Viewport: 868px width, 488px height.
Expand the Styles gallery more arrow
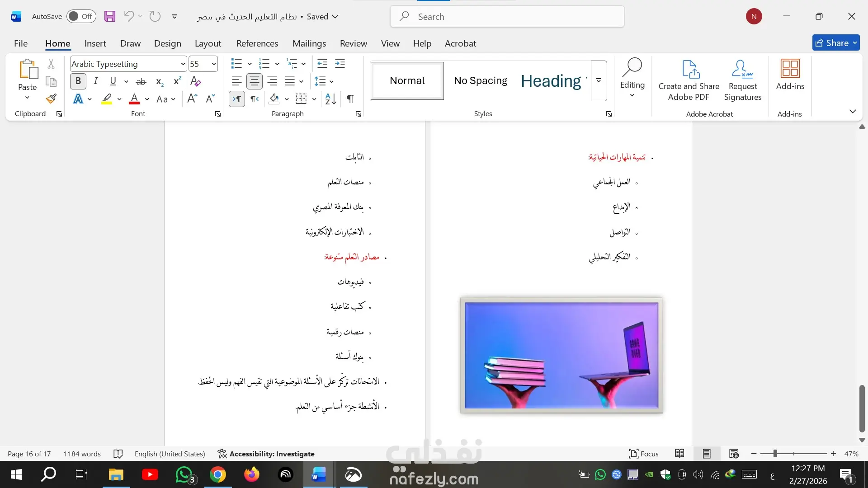tap(599, 81)
